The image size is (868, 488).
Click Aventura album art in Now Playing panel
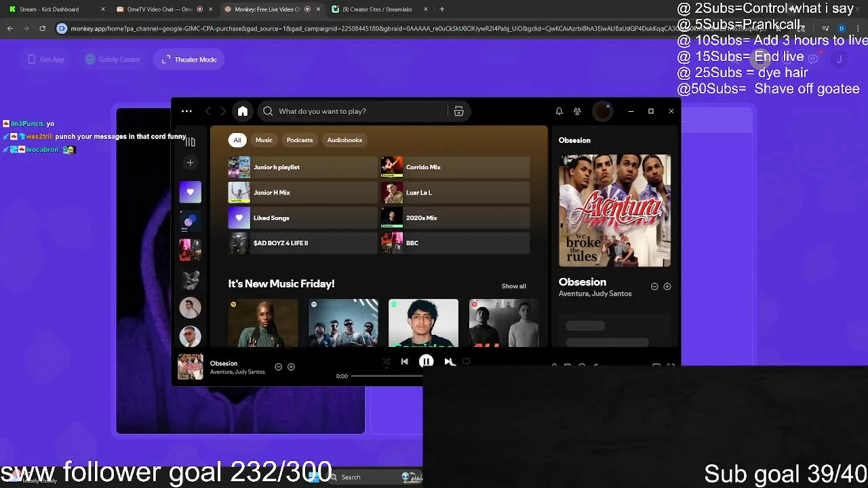coord(614,210)
